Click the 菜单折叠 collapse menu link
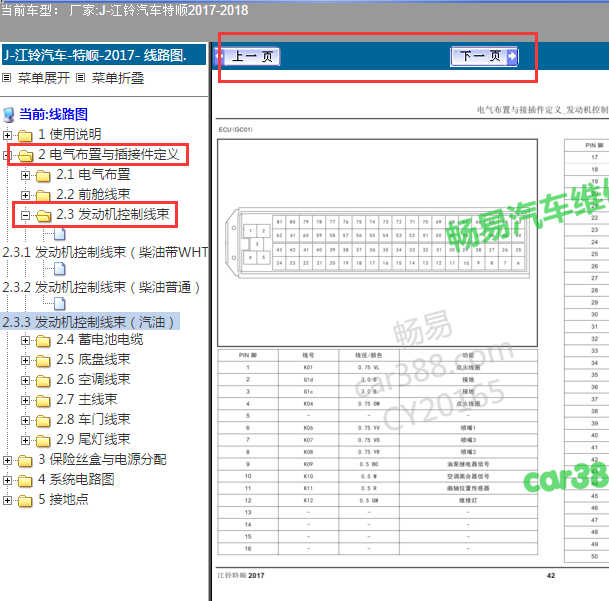 (118, 78)
